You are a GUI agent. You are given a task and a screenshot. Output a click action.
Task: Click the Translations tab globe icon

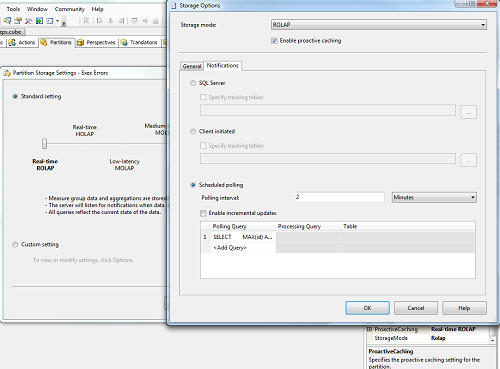[x=124, y=42]
